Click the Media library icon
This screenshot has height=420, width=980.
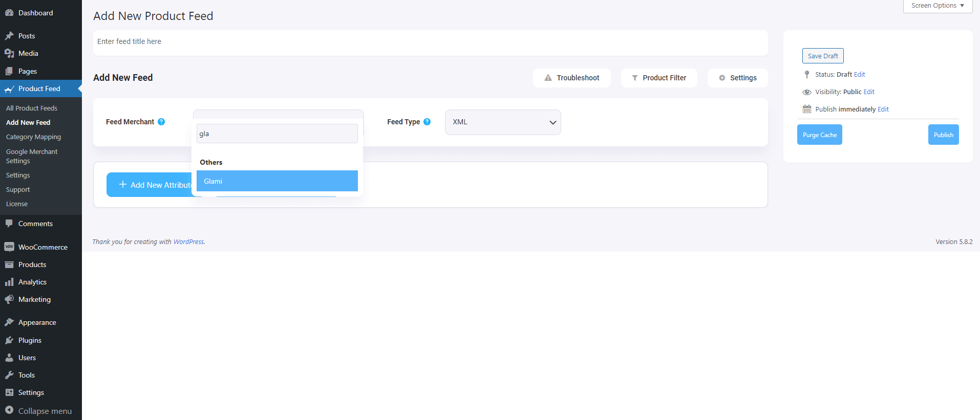click(x=9, y=53)
